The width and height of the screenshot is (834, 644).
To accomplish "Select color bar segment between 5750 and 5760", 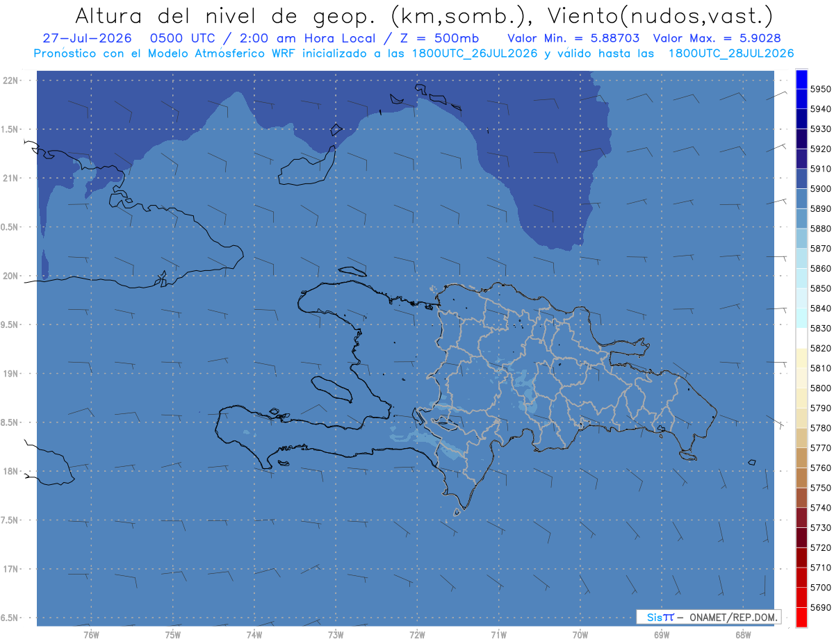I will click(x=801, y=477).
